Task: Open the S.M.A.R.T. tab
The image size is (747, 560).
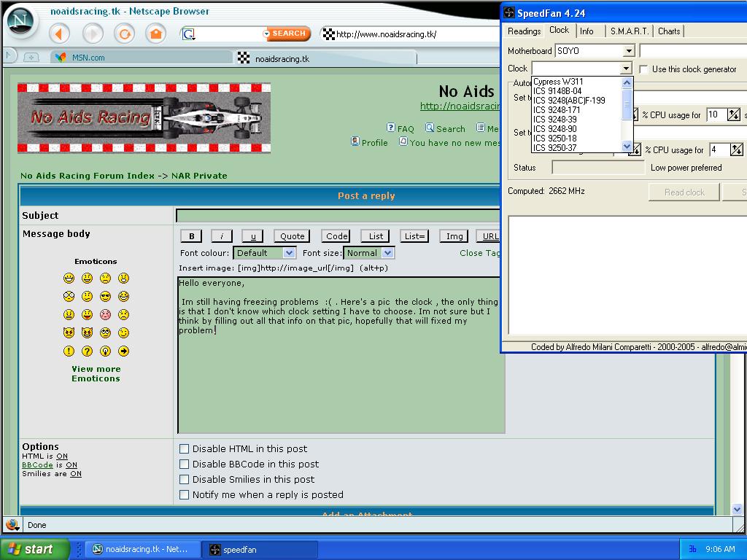Action: coord(629,31)
